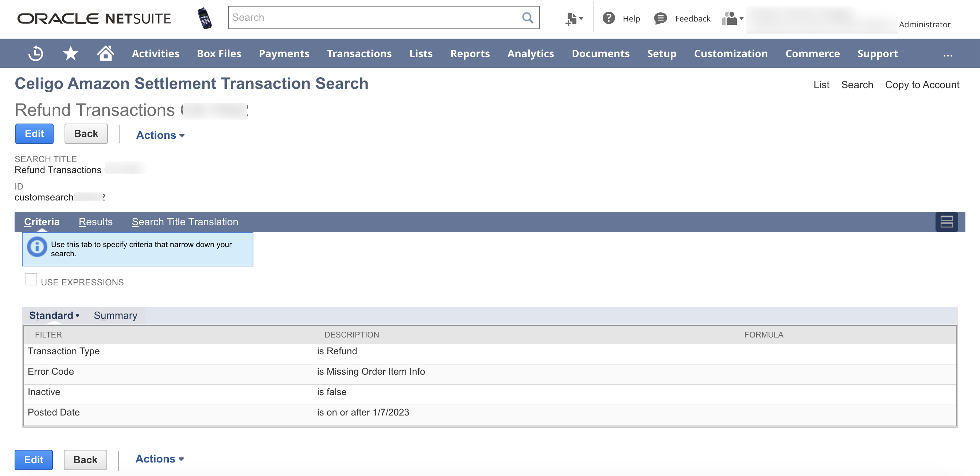Open the Commerce menu
Viewport: 980px width, 476px height.
point(812,54)
